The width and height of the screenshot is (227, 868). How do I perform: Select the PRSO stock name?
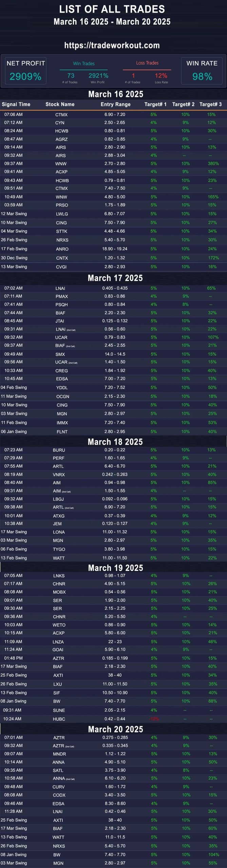62,205
